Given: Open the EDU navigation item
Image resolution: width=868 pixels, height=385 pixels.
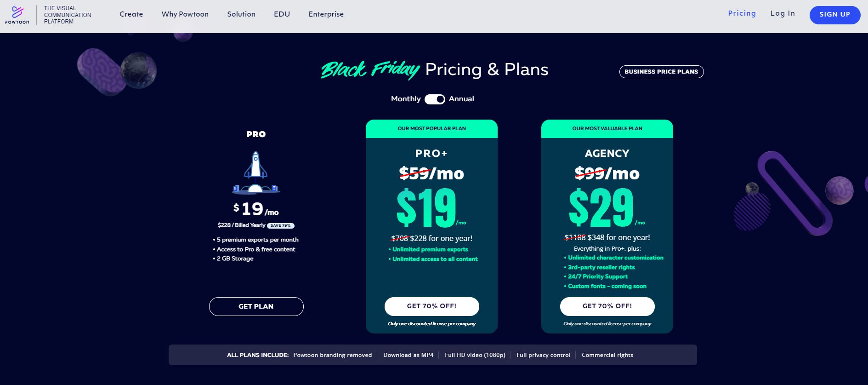Looking at the screenshot, I should click(x=282, y=14).
